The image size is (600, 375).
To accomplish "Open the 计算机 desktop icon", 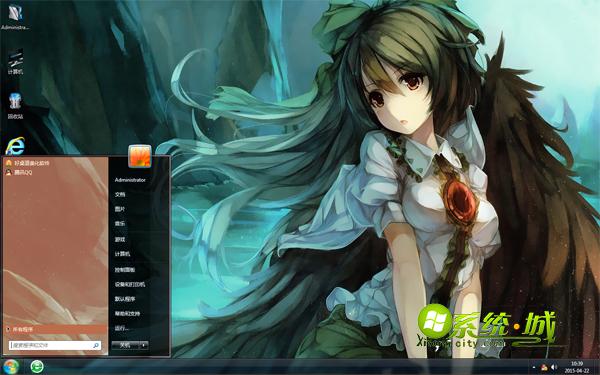I will [x=15, y=61].
